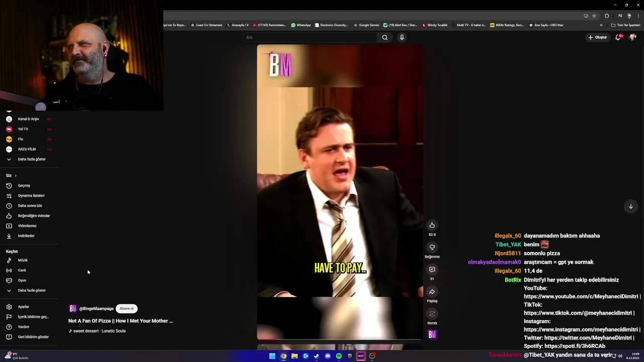The width and height of the screenshot is (644, 362).
Task: Open the account avatar menu
Action: [632, 37]
